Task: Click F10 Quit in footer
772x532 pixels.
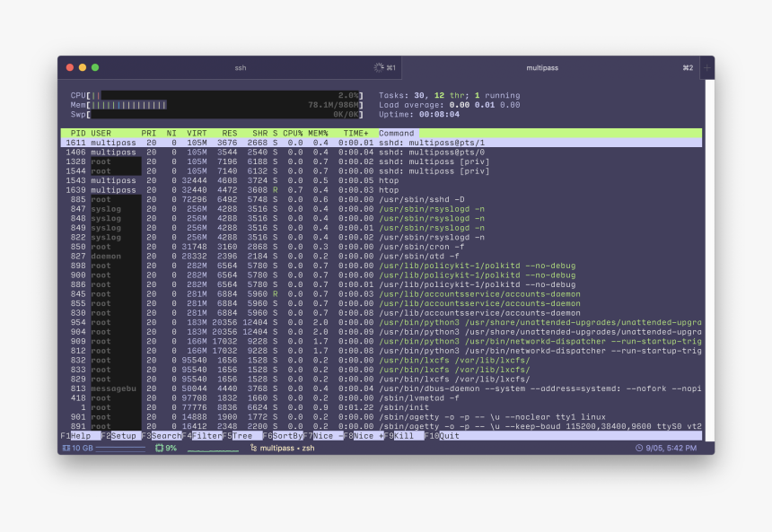Action: [442, 436]
